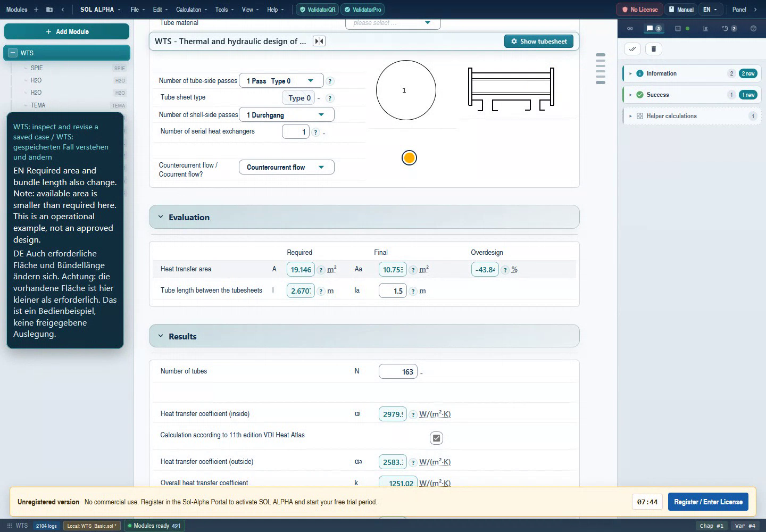Open the Countercurrent flow dropdown

point(287,167)
